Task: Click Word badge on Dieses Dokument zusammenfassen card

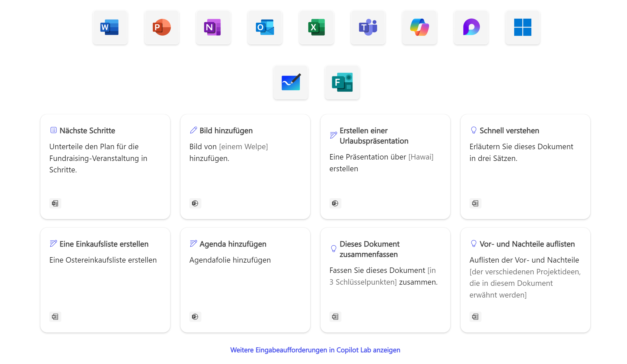Action: [x=335, y=317]
